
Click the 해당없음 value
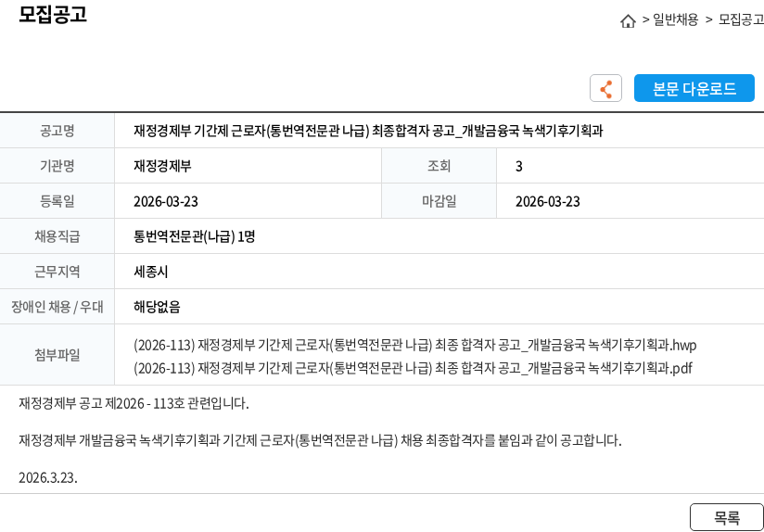[157, 307]
